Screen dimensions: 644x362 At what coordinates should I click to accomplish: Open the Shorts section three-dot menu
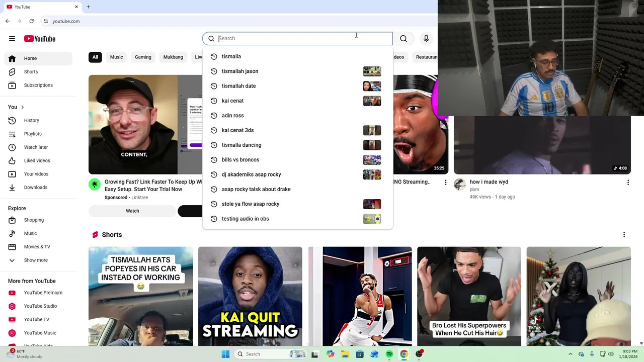pos(624,235)
